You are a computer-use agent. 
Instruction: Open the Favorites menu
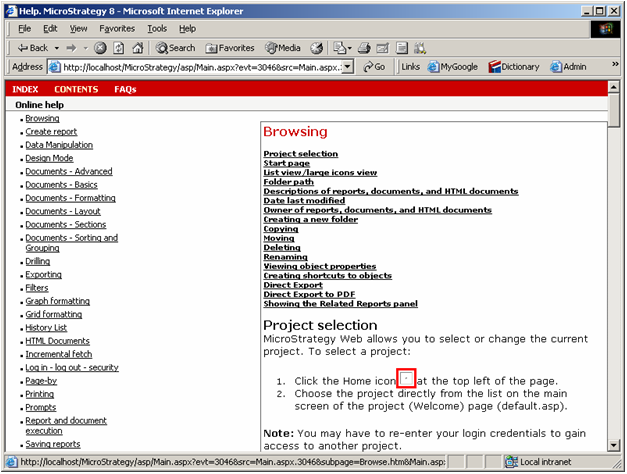pyautogui.click(x=117, y=29)
